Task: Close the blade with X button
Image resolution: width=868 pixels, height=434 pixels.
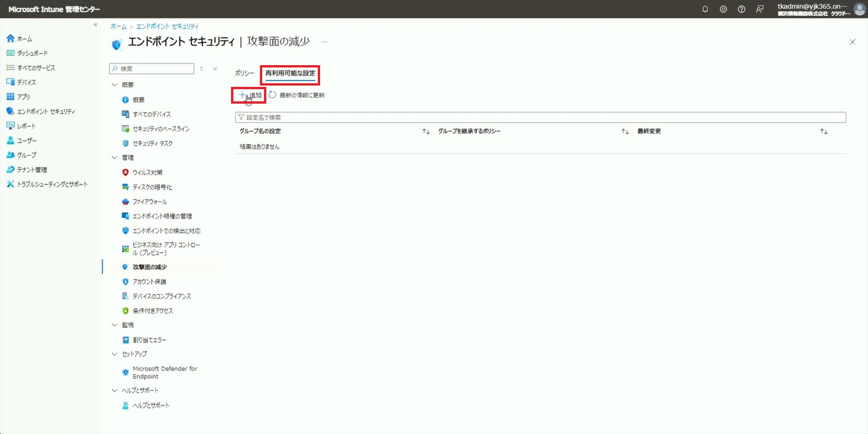Action: [x=852, y=42]
